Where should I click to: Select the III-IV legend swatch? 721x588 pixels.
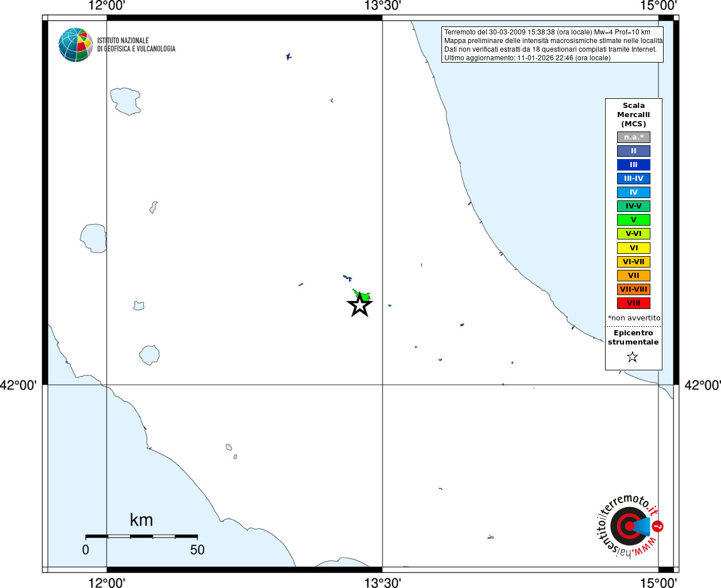point(634,179)
